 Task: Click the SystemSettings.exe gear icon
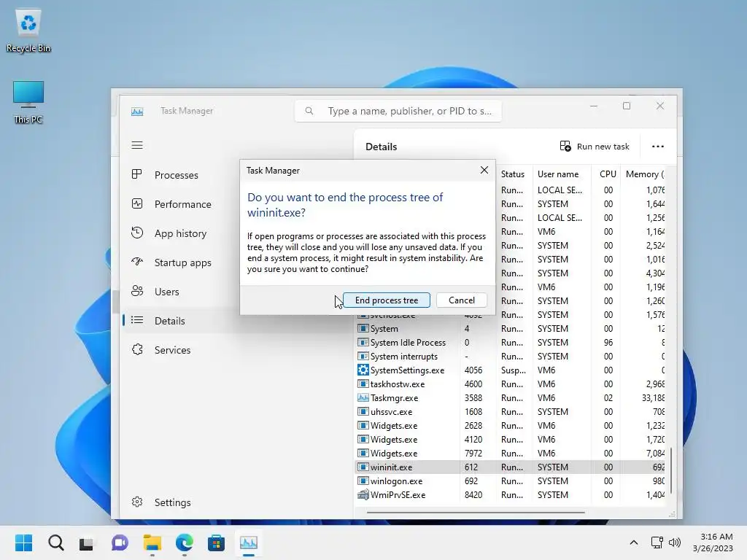tap(363, 370)
